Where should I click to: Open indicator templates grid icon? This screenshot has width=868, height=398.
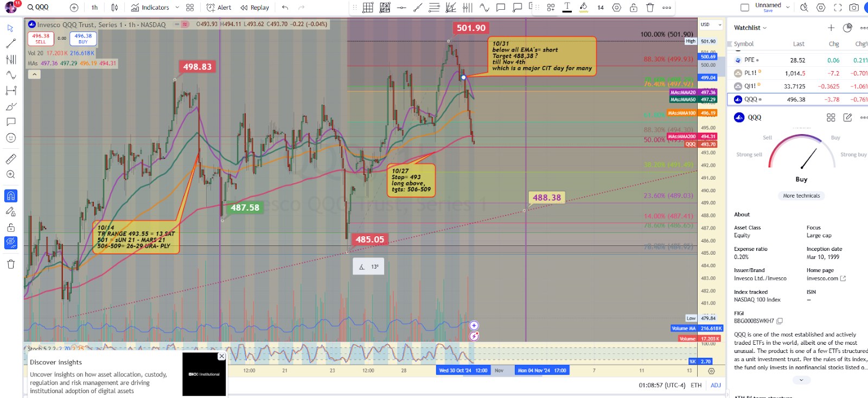pos(190,8)
